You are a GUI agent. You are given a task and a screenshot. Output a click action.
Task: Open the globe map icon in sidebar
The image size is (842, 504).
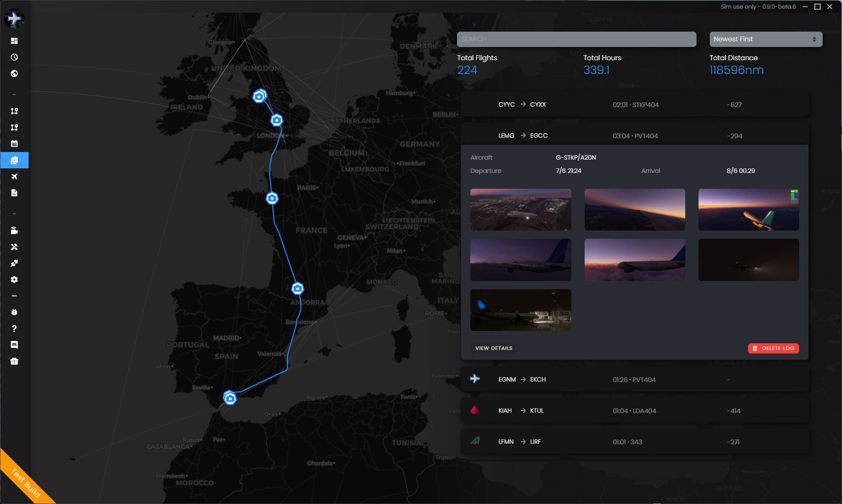[14, 73]
